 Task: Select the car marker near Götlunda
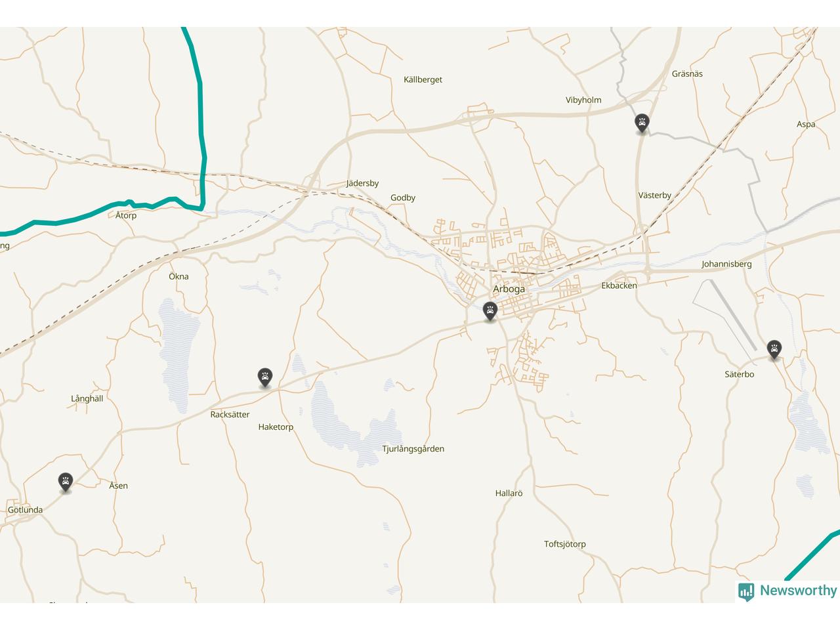[65, 482]
